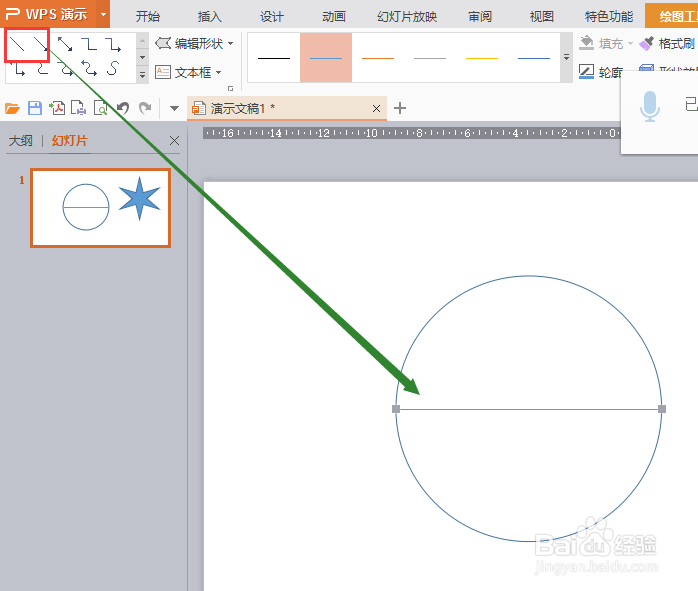Image resolution: width=698 pixels, height=591 pixels.
Task: Click the format painter brush icon
Action: (646, 43)
